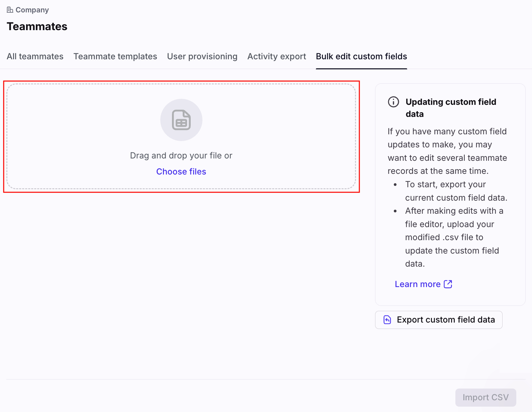Click the export file icon in button
This screenshot has height=412, width=532.
387,320
